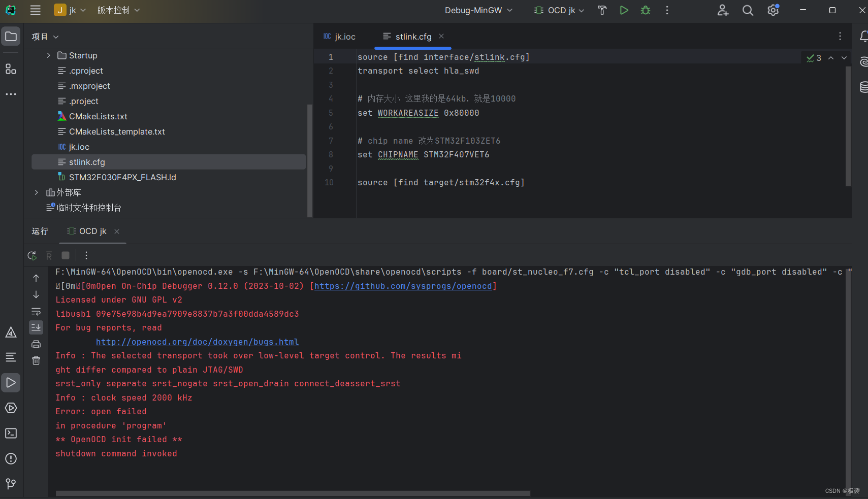
Task: Select the .cproject file
Action: click(80, 71)
